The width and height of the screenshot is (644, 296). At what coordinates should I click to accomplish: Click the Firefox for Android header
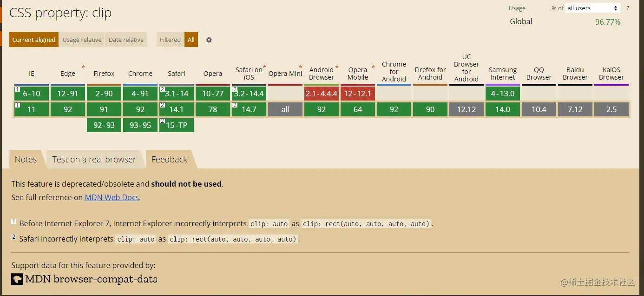[x=430, y=74]
